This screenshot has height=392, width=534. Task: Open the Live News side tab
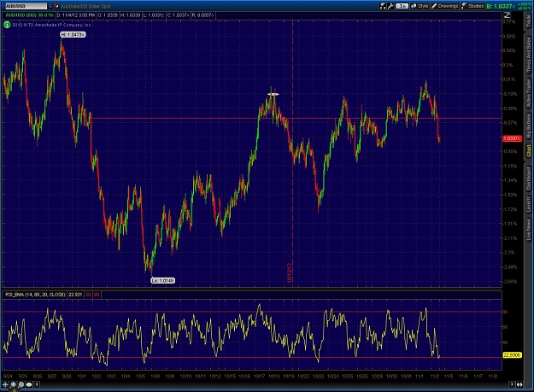point(529,230)
